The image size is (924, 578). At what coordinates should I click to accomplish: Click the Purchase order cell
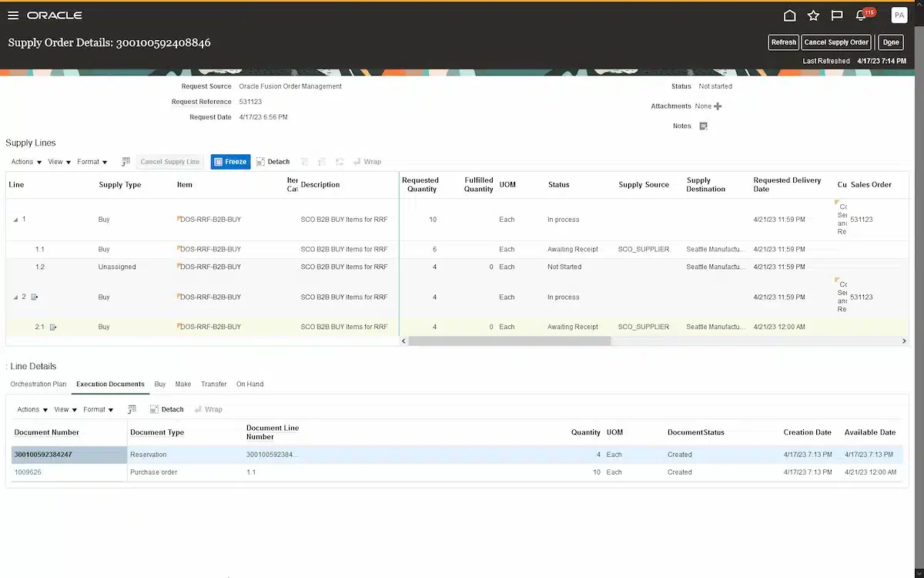pyautogui.click(x=153, y=472)
